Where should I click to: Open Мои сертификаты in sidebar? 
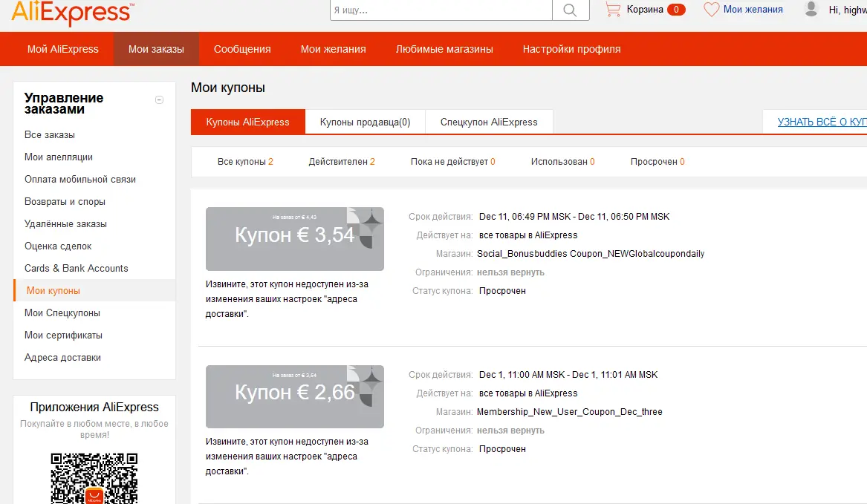click(x=64, y=335)
